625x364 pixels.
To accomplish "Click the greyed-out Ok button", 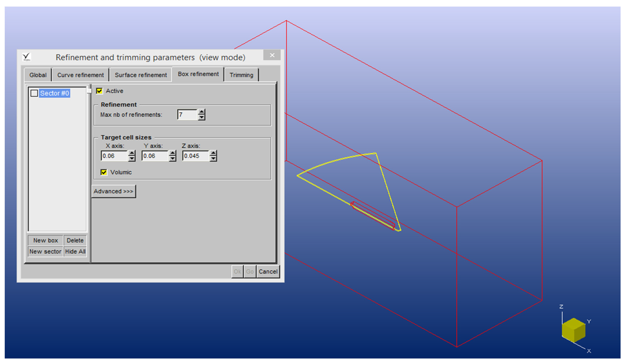I will [237, 272].
